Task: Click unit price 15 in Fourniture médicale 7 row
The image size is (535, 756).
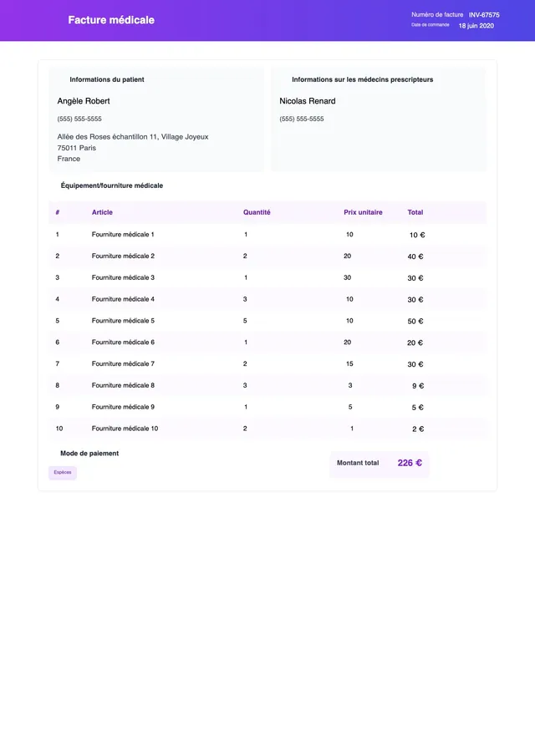Action: click(349, 364)
